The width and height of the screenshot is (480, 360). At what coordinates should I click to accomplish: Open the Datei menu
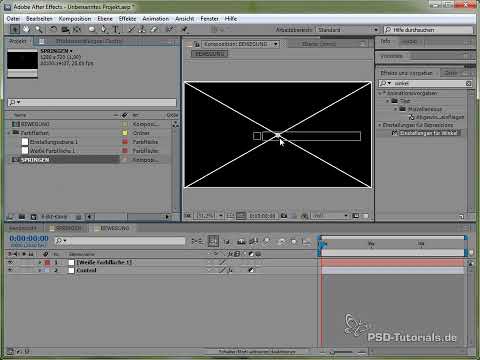(x=13, y=19)
